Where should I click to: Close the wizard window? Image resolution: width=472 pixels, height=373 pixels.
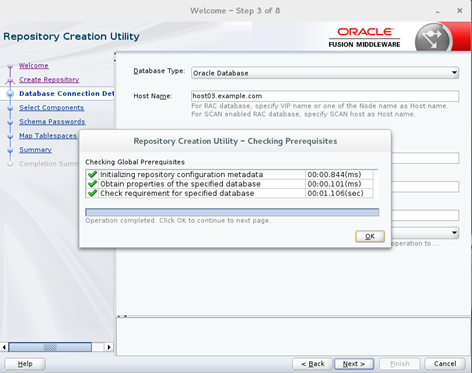[459, 11]
